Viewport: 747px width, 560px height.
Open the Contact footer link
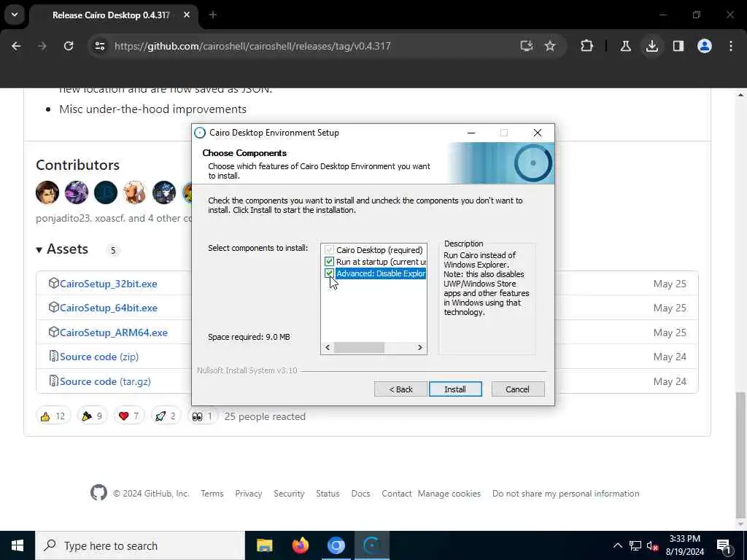click(x=396, y=494)
